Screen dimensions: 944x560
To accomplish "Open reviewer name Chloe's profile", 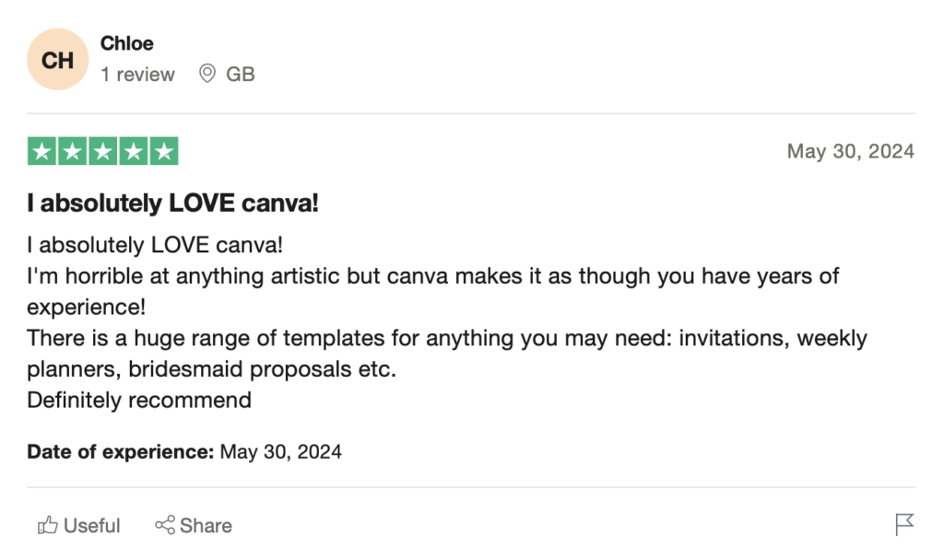I will click(126, 43).
